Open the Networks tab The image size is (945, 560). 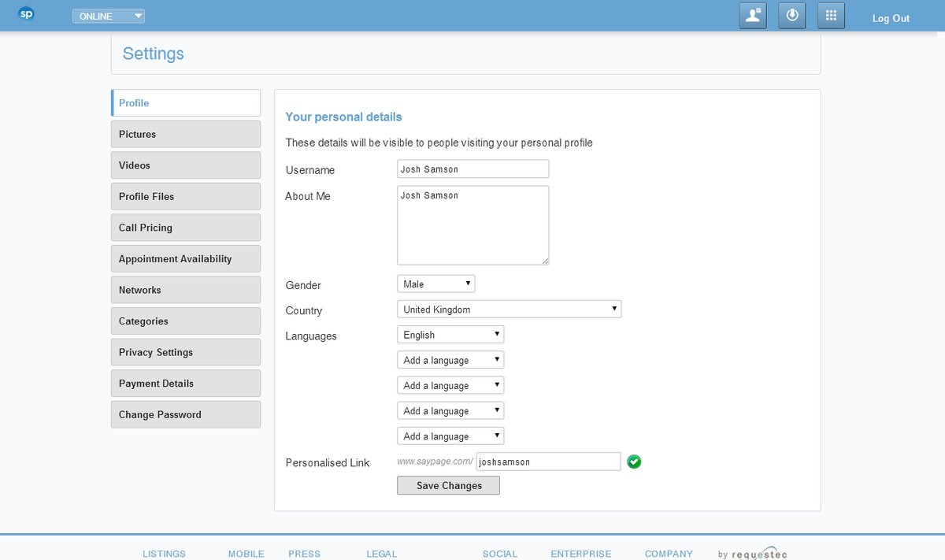click(186, 290)
